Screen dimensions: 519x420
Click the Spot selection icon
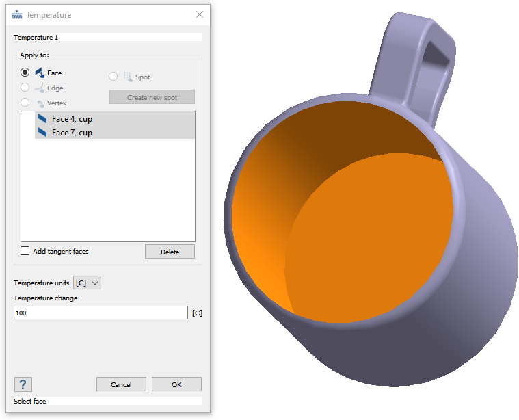click(x=127, y=77)
